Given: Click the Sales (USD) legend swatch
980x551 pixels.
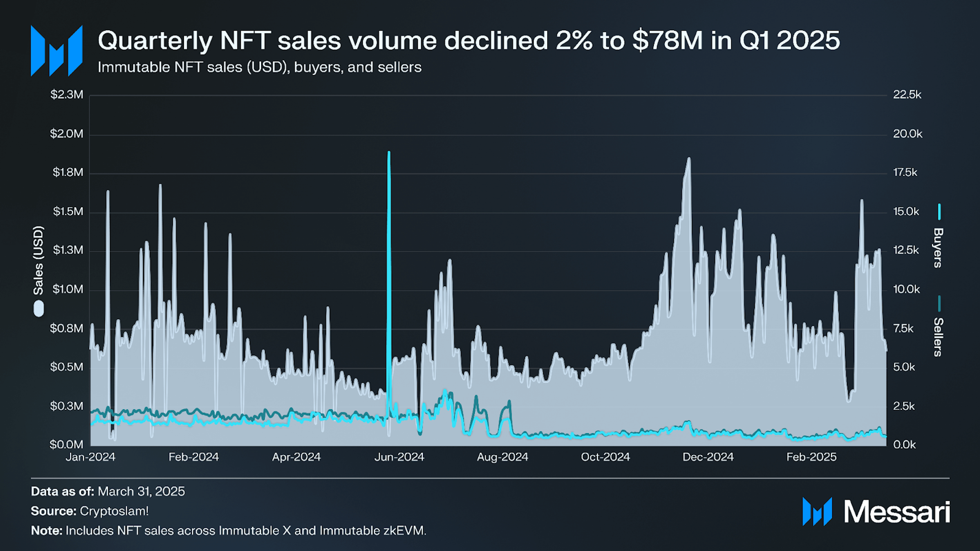Looking at the screenshot, I should [x=39, y=309].
